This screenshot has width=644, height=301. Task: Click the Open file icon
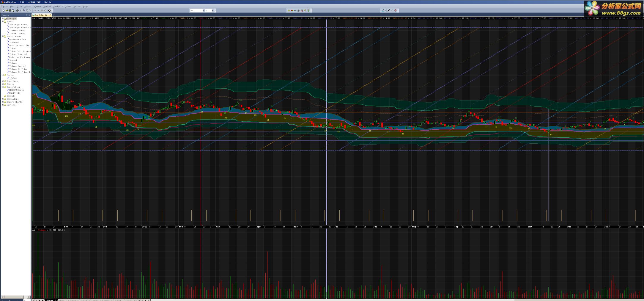tap(7, 10)
